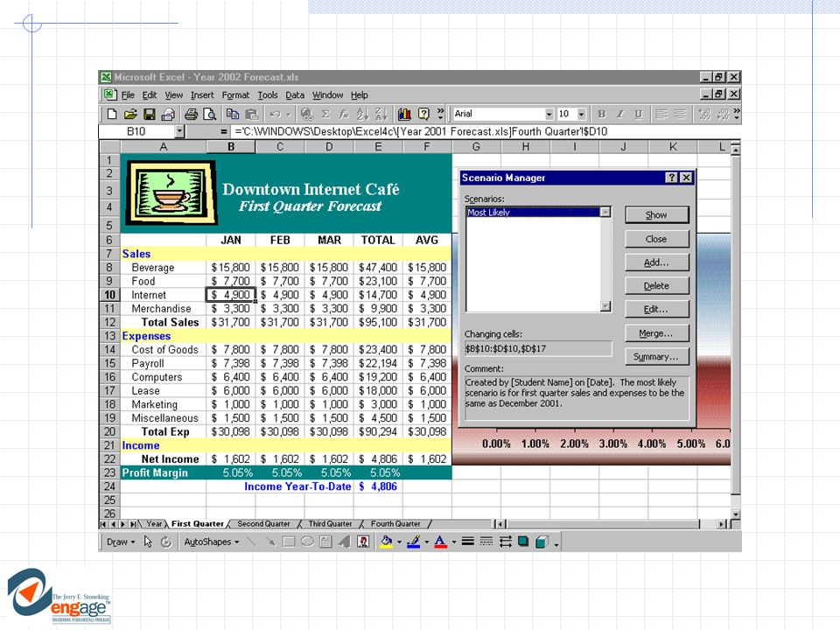Switch to the Year sheet tab
The width and height of the screenshot is (840, 630).
pos(154,524)
